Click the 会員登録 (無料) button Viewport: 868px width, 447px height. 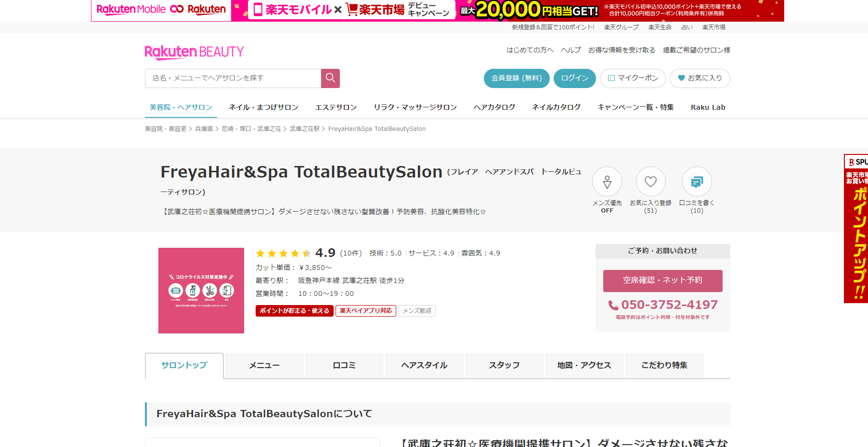click(x=517, y=78)
